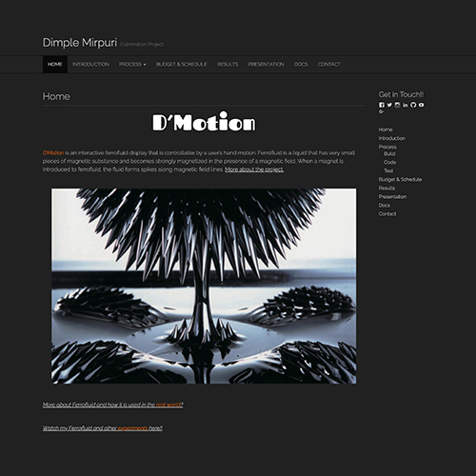Open Contact in the sidebar list
476x476 pixels.
[387, 214]
